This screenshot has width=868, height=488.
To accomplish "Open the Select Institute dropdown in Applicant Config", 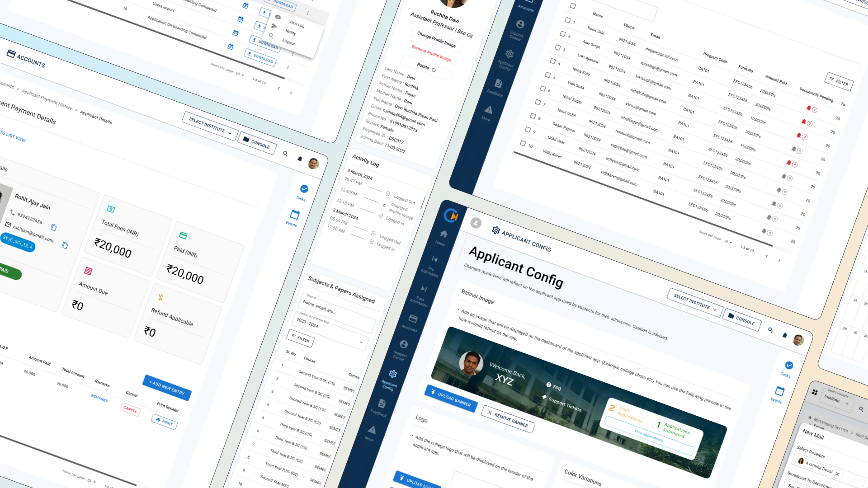I will click(695, 303).
